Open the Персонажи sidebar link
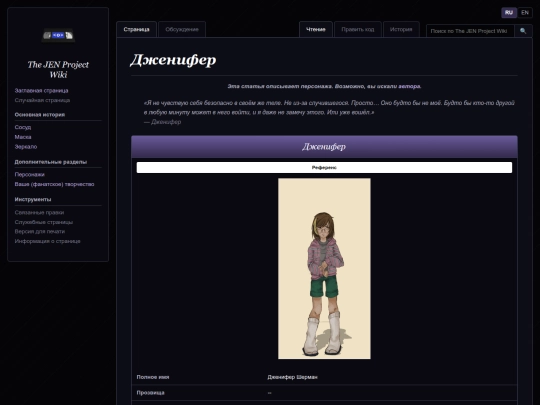Screen dimensions: 540x405 (x=30, y=174)
